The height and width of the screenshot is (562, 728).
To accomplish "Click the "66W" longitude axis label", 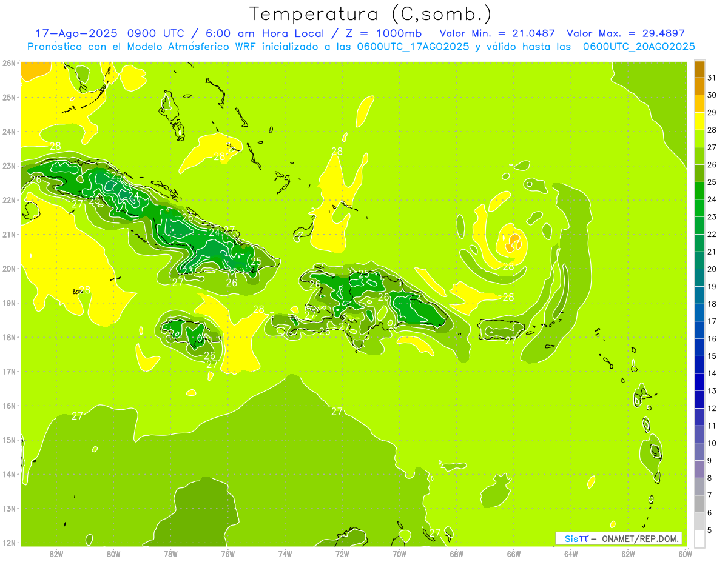I will 514,553.
